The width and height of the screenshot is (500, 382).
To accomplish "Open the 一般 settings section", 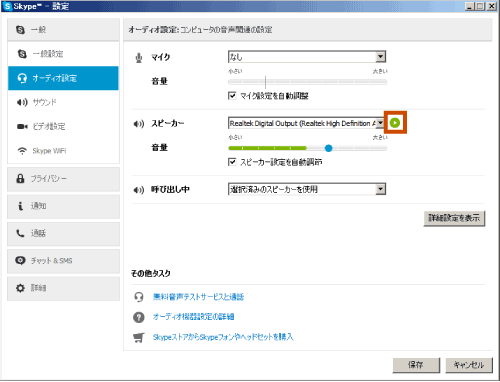I will (x=63, y=30).
